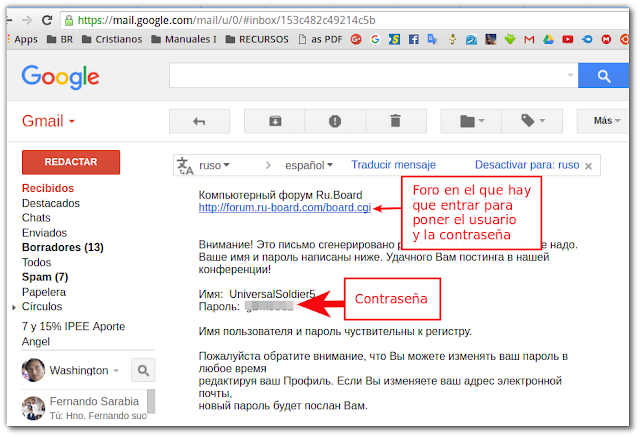Viewport: 640px width, 437px height.
Task: Click the REDACTAR compose button
Action: coord(71,162)
